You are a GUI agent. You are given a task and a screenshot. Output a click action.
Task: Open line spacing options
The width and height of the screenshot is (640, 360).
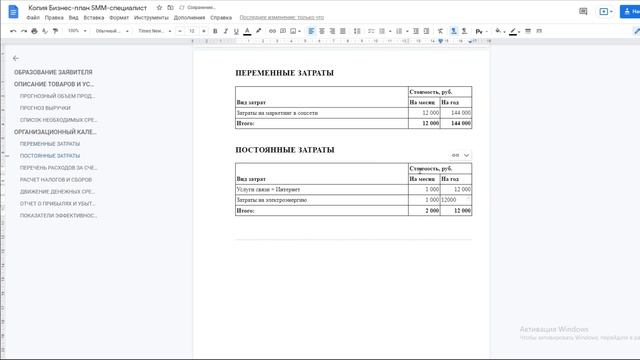tap(357, 31)
